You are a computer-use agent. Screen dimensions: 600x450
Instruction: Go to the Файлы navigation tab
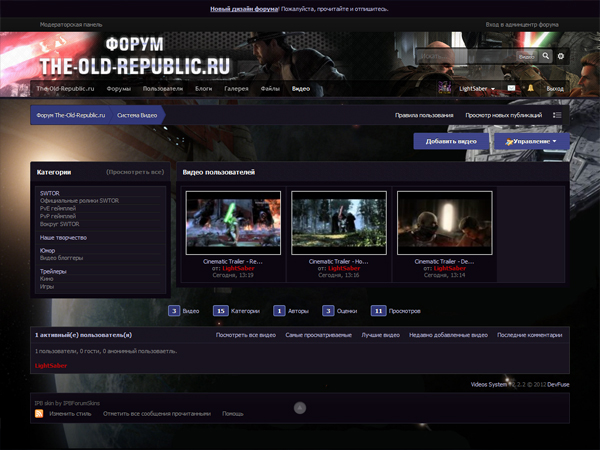pos(270,89)
